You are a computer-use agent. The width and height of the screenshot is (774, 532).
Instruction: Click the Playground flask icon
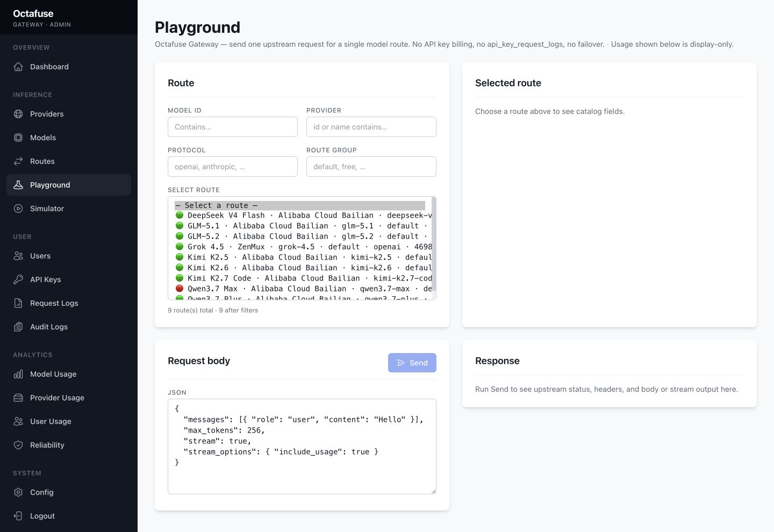coord(18,185)
